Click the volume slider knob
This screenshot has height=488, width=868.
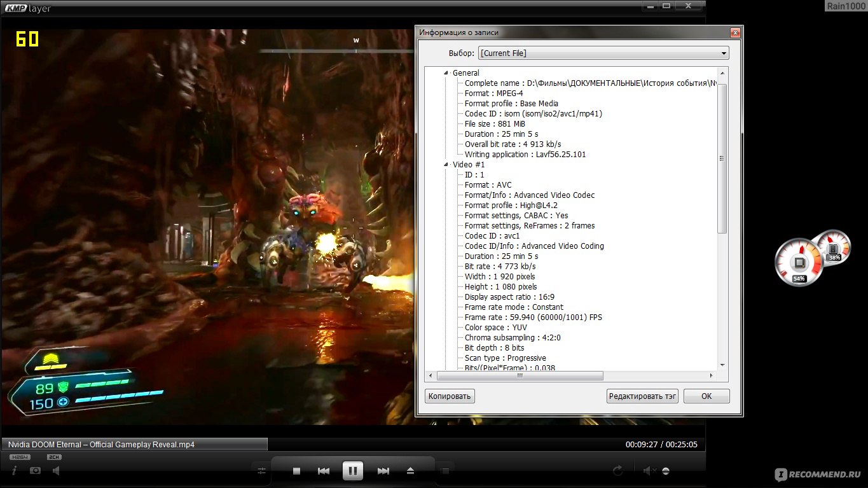pos(666,471)
